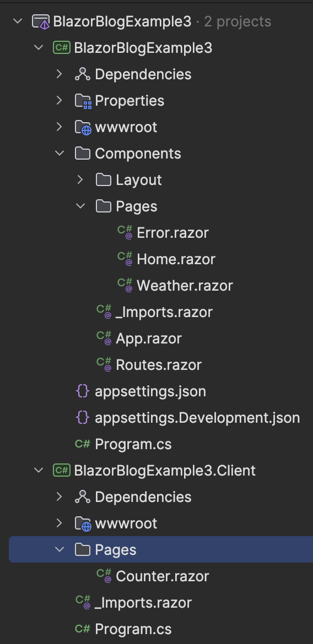Collapse the selected Pages folder in Client

[60, 549]
